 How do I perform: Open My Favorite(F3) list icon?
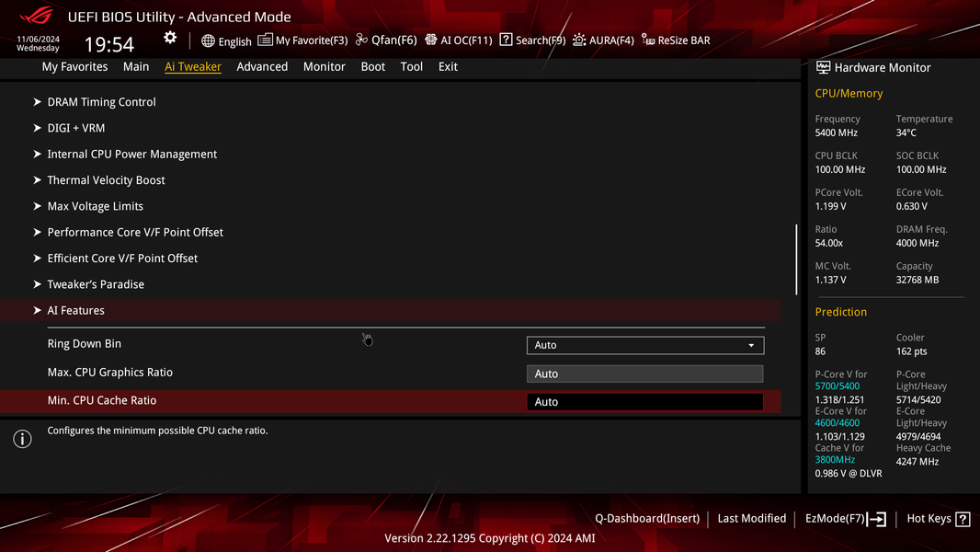click(x=265, y=40)
